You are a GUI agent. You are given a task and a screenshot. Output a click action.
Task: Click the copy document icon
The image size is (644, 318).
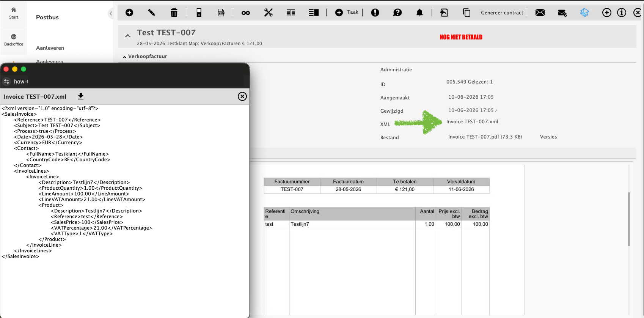click(467, 13)
